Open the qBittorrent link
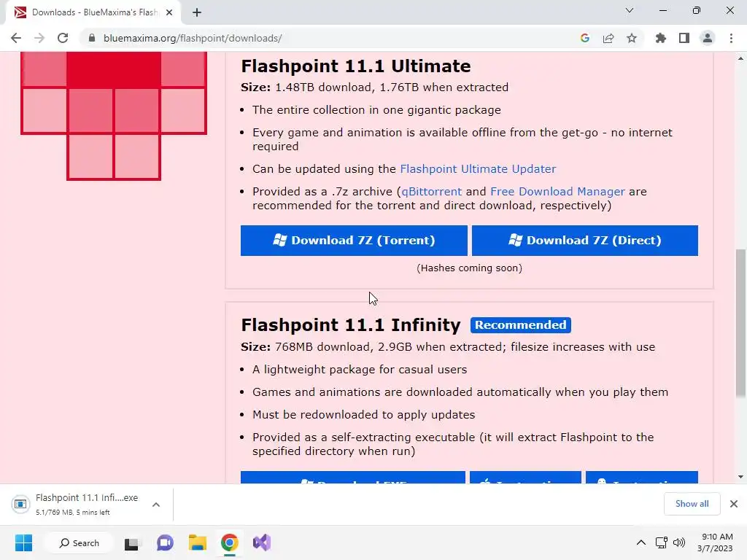Viewport: 747px width, 560px height. click(x=432, y=192)
